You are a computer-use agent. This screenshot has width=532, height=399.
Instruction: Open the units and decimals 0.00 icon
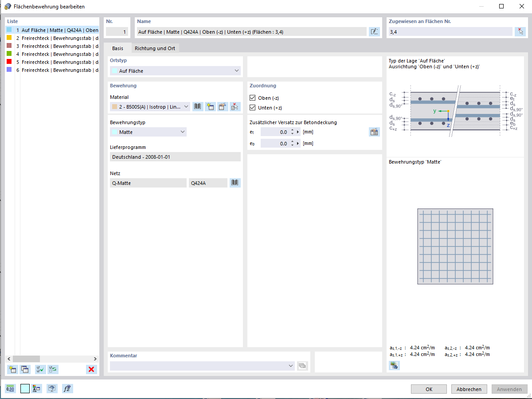click(x=11, y=389)
